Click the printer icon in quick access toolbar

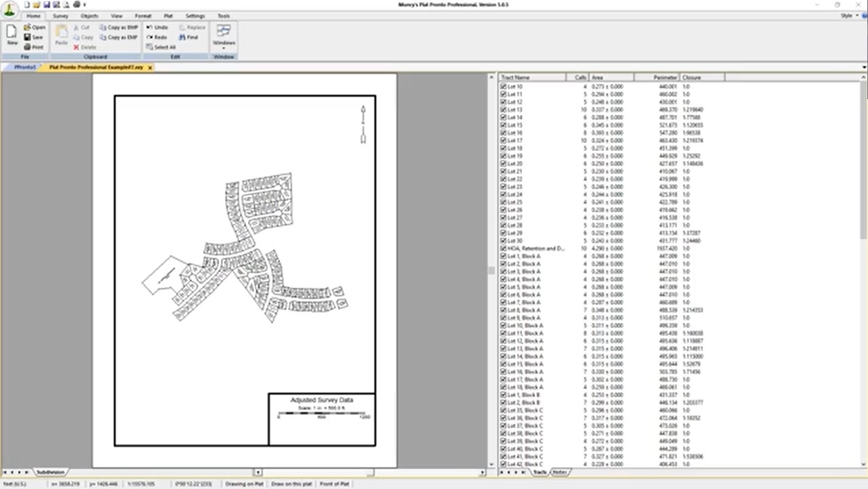tap(76, 4)
